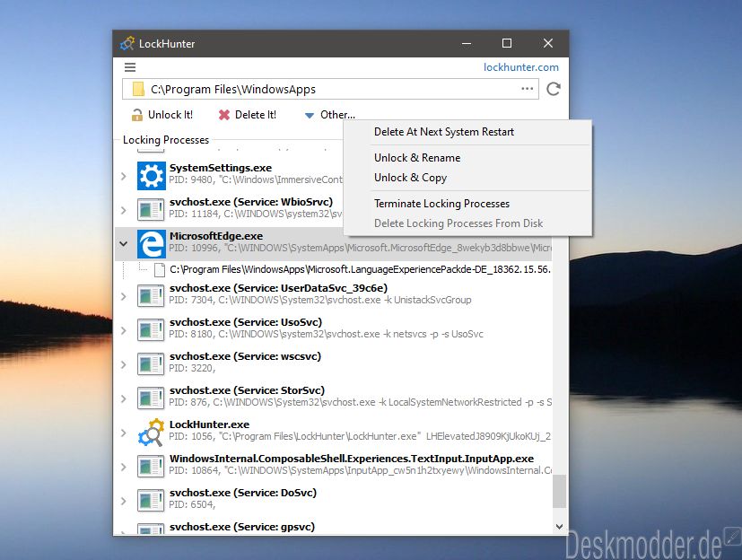
Task: Select the MicrosoftEdge.exe process name
Action: (x=216, y=236)
